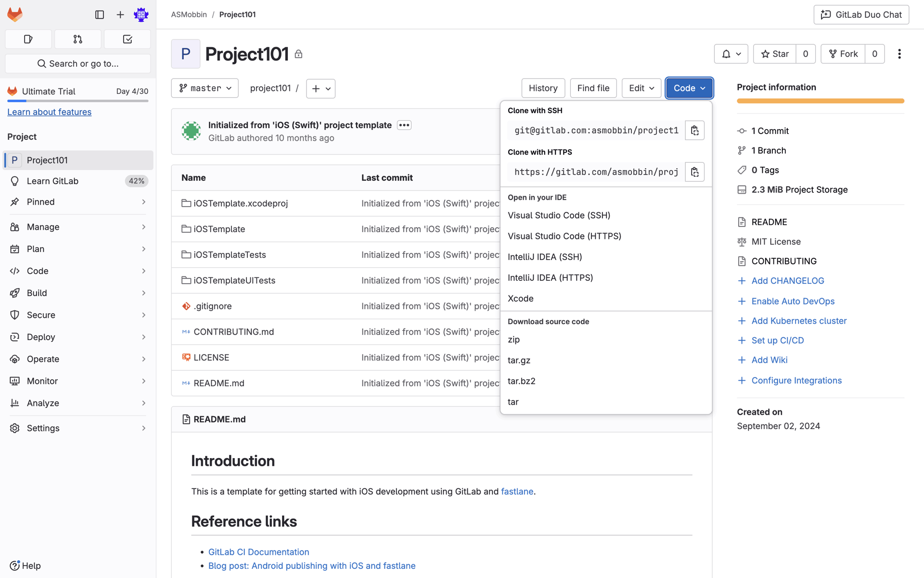Screen dimensions: 924x578
Task: Expand the Manage sidebar section
Action: (x=78, y=227)
